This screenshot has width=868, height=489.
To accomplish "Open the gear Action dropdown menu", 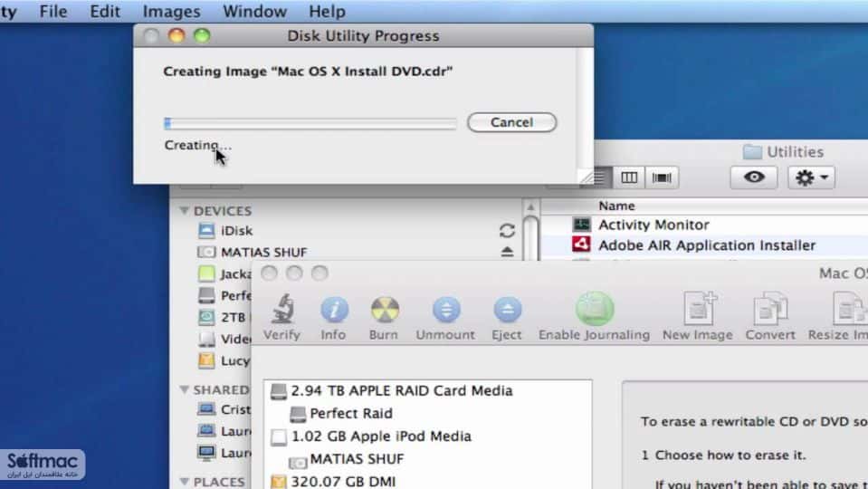I will click(x=812, y=177).
